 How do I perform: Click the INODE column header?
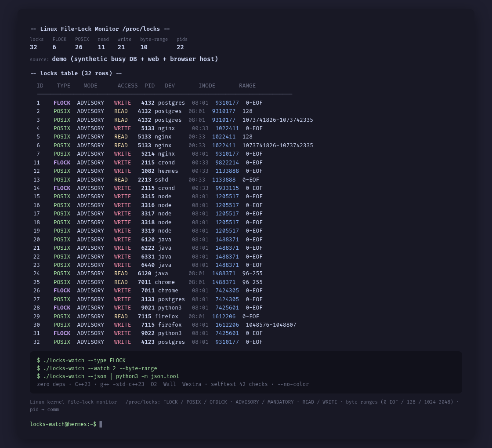(207, 86)
